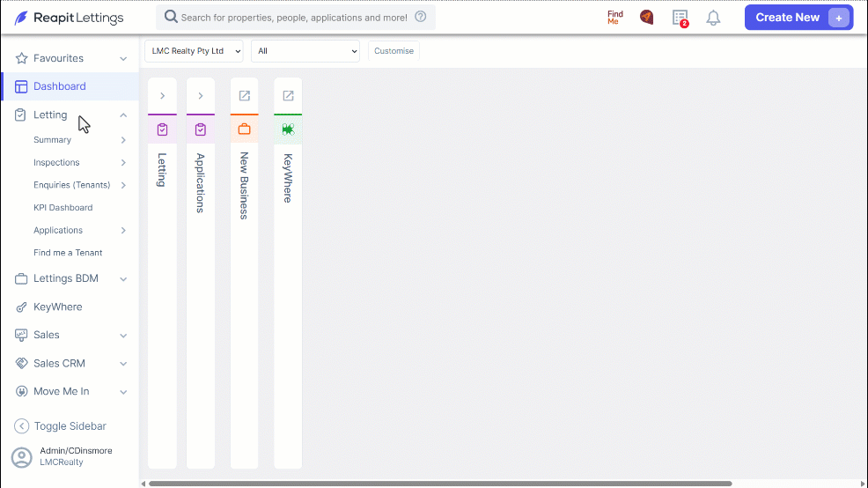Open New Business panel external link icon
This screenshot has height=488, width=868.
(244, 96)
